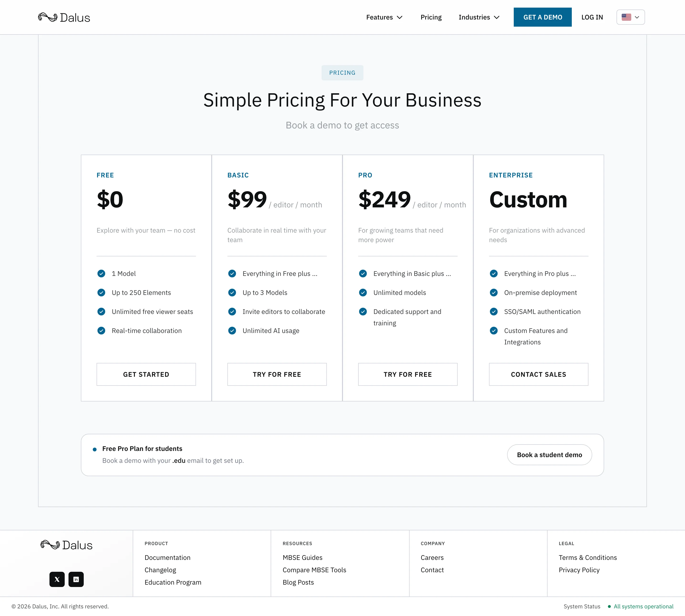Expand the Features dropdown menu
The image size is (685, 616).
pyautogui.click(x=384, y=17)
